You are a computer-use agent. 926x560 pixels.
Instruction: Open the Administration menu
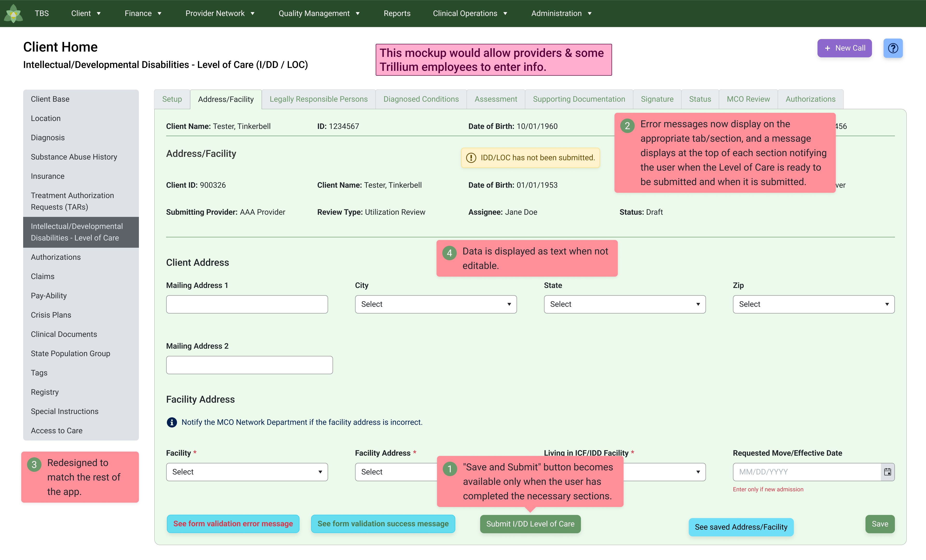561,13
